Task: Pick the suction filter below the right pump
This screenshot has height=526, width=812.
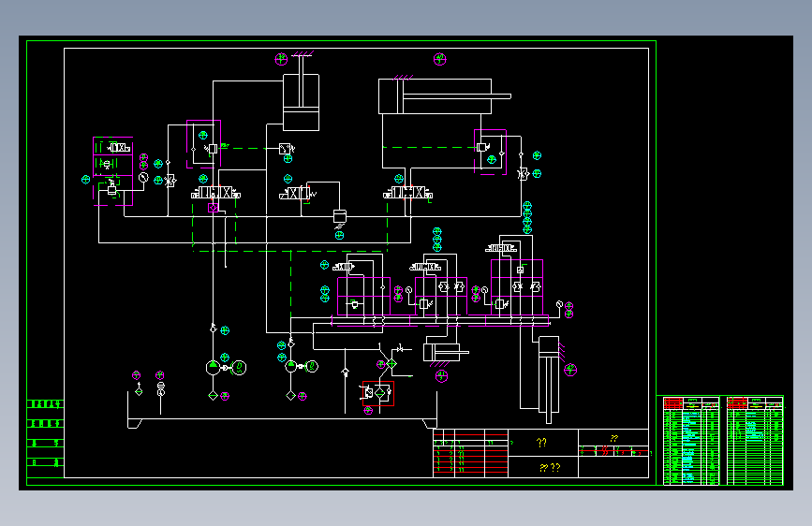Action: [x=290, y=396]
